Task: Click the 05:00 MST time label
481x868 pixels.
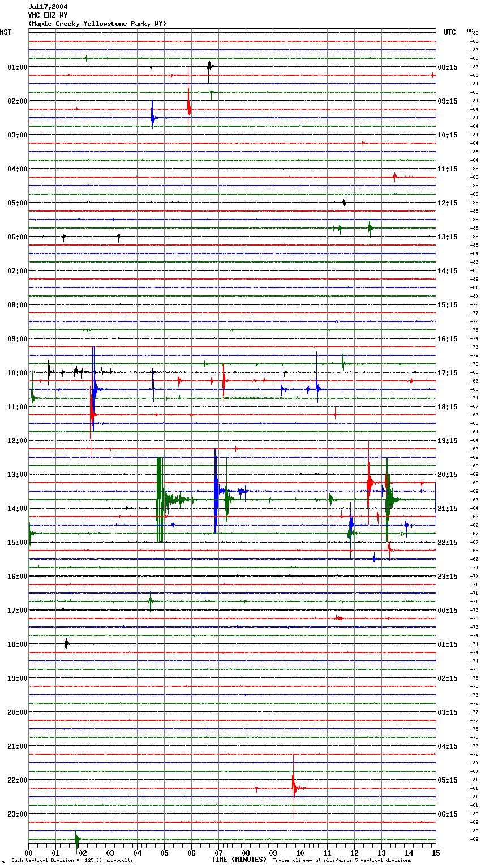Action: [x=18, y=203]
